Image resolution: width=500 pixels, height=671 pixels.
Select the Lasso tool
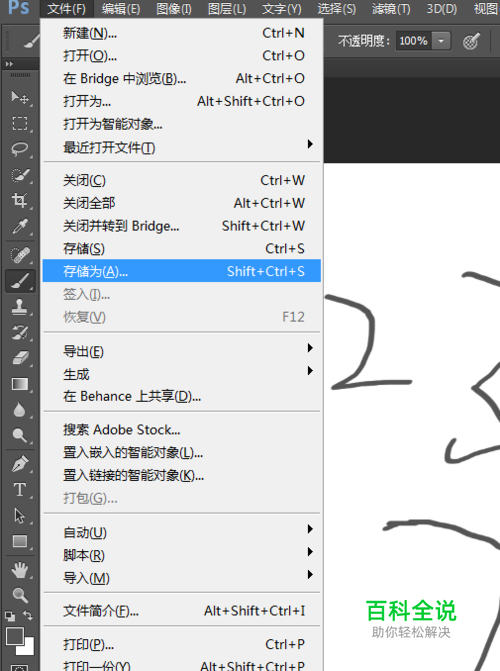point(20,149)
